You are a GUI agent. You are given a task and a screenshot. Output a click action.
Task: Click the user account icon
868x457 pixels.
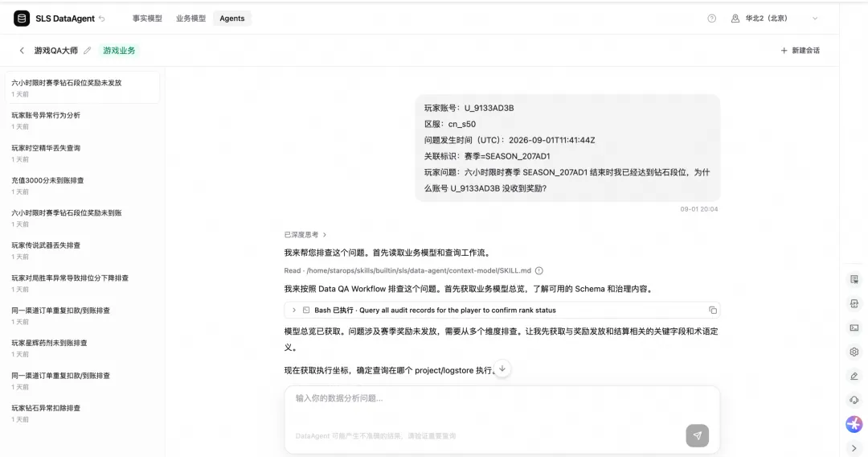pyautogui.click(x=735, y=19)
